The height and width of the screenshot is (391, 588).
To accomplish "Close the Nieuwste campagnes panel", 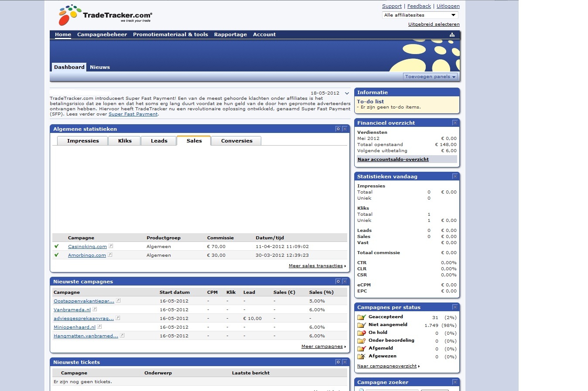I will click(x=345, y=282).
